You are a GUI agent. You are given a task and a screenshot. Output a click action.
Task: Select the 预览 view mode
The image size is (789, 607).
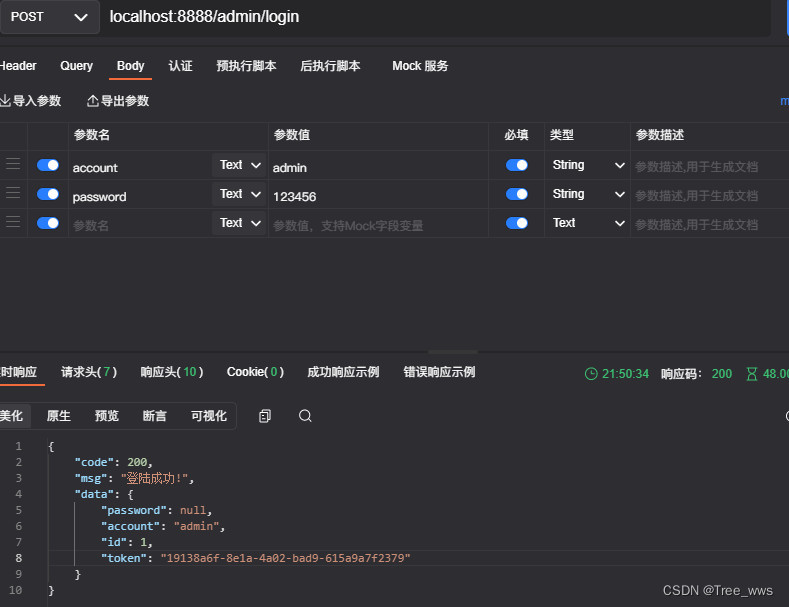107,416
